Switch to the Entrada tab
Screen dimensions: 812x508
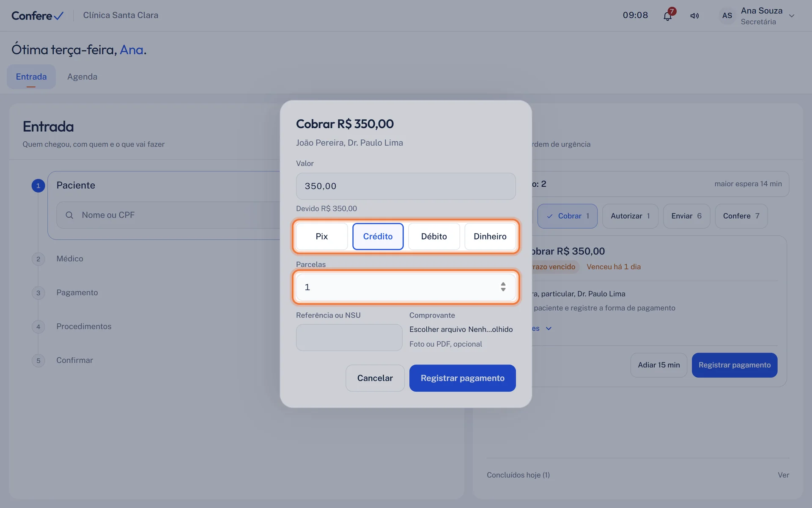click(x=31, y=77)
